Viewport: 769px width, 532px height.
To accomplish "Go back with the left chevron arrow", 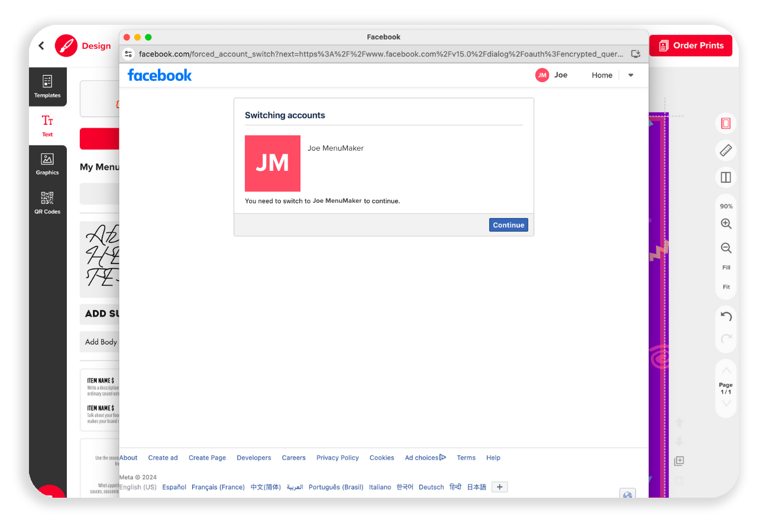I will coord(41,46).
